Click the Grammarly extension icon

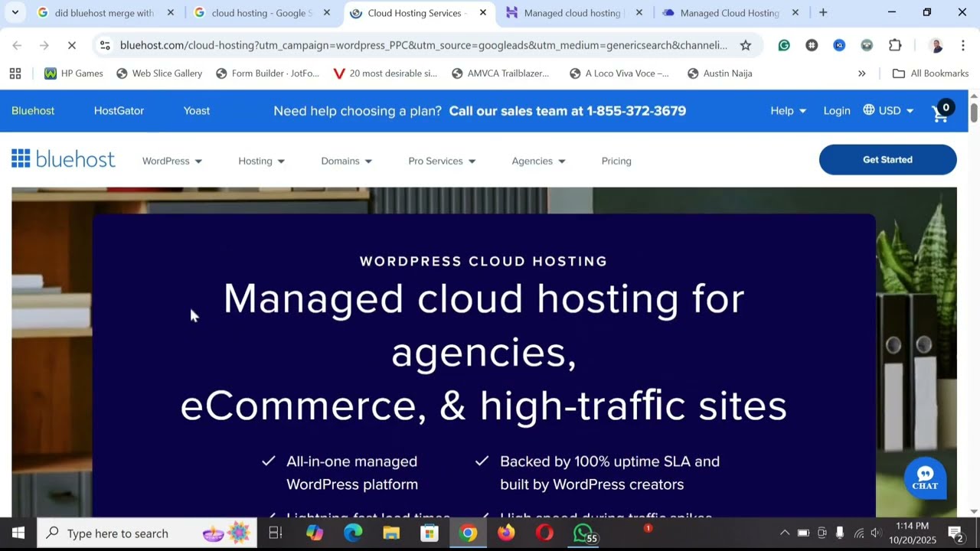tap(784, 45)
